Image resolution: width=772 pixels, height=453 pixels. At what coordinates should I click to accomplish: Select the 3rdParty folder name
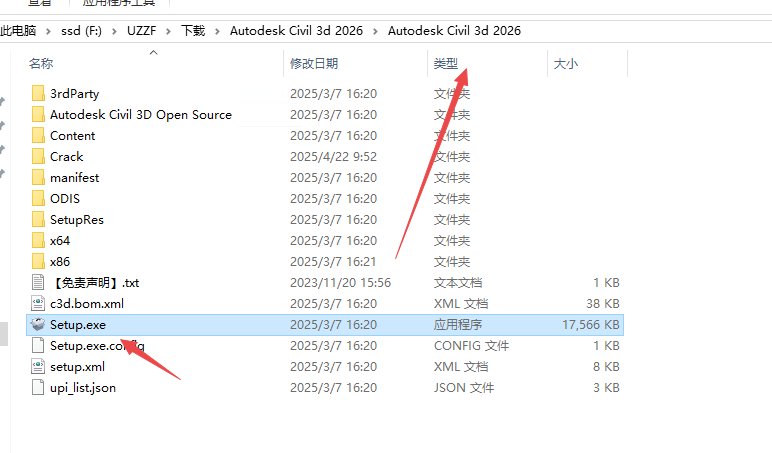click(74, 94)
